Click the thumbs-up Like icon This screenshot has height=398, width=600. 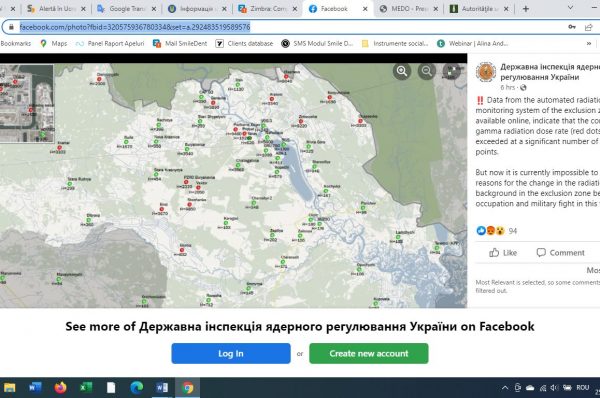point(494,253)
